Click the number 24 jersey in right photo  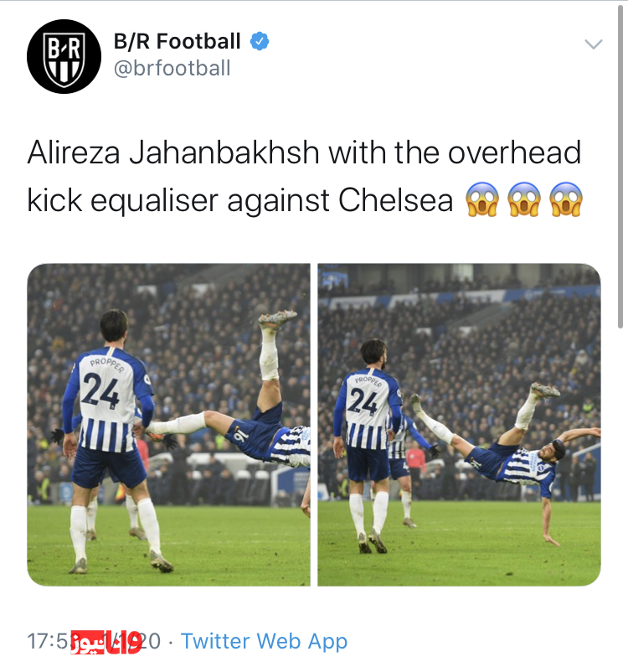click(370, 407)
